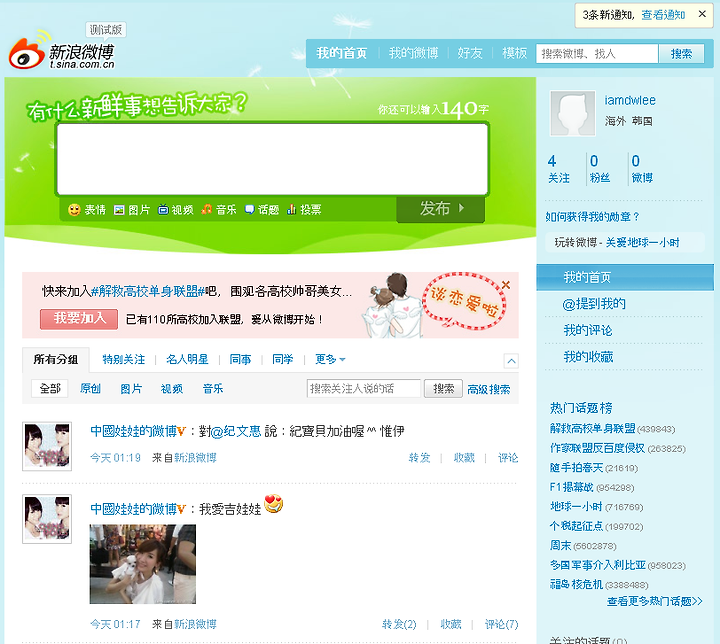Open hot topic 多国军事介入利比亚

point(598,565)
